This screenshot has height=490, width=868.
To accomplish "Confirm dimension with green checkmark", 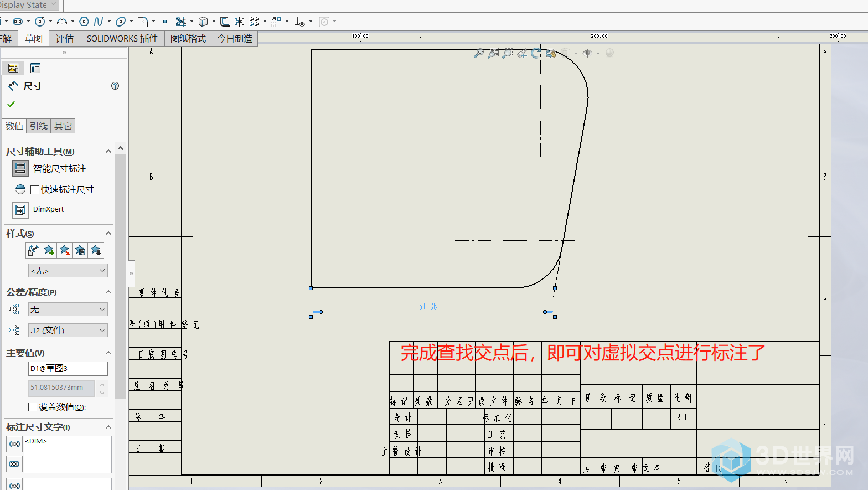I will [x=11, y=104].
